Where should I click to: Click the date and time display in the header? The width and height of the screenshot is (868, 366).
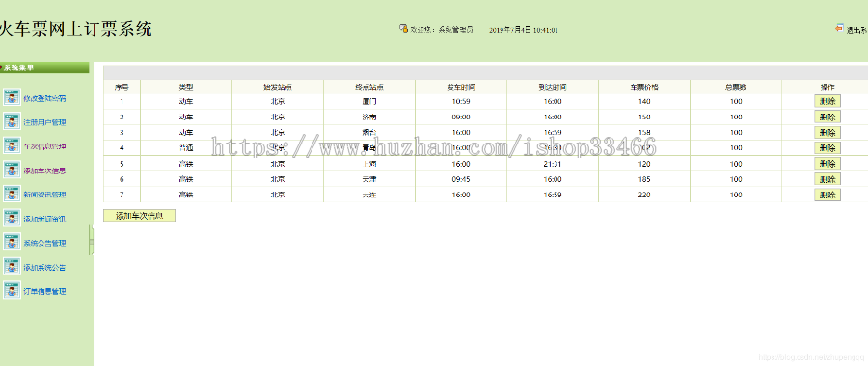pyautogui.click(x=523, y=31)
